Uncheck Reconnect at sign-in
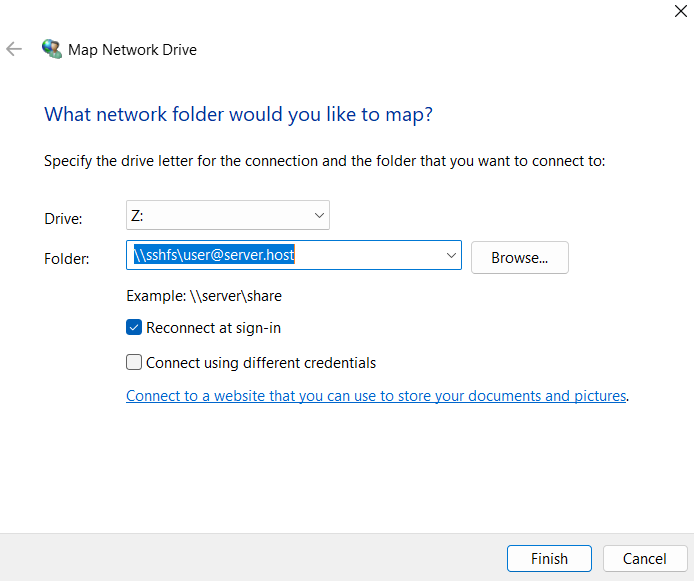The image size is (694, 581). (x=134, y=327)
